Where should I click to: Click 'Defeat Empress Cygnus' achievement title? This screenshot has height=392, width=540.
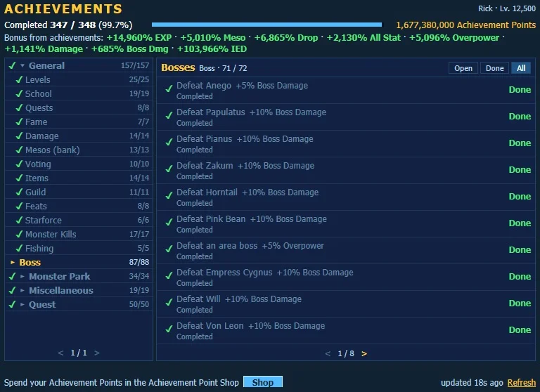[x=224, y=273]
